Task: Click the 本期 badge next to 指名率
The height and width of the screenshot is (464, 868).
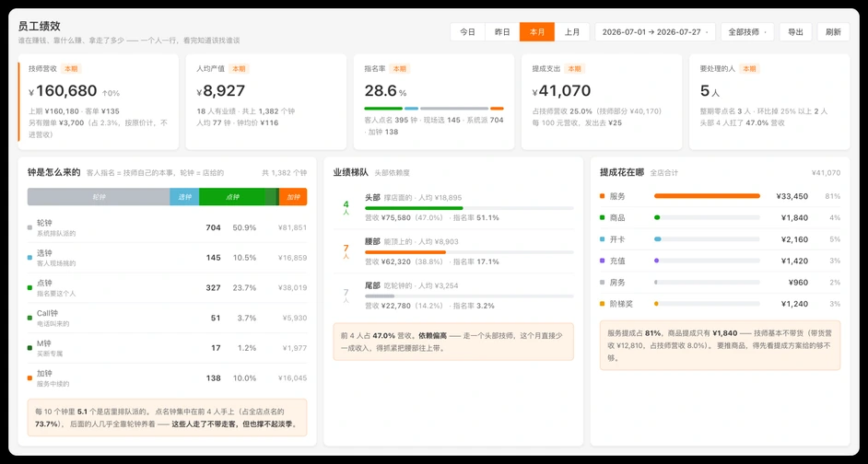Action: [x=399, y=69]
